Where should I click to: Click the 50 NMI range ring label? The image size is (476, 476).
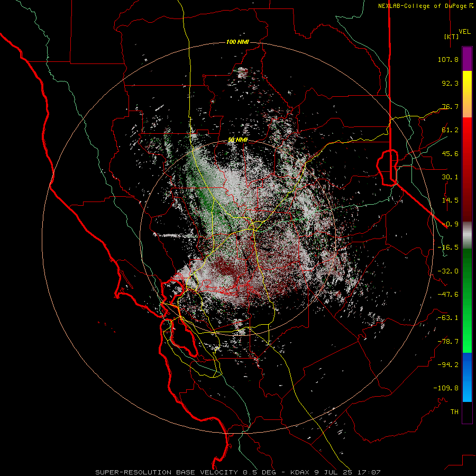(237, 140)
